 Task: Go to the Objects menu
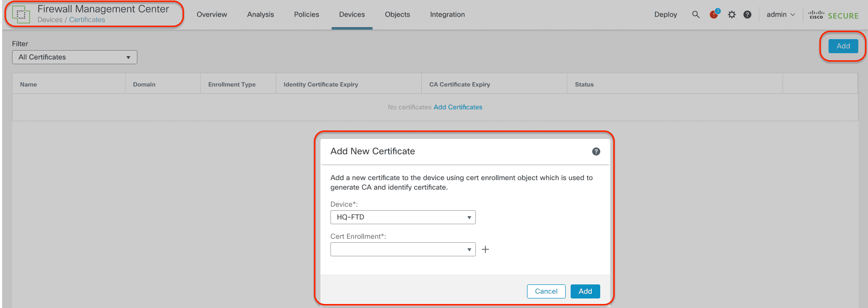[397, 15]
